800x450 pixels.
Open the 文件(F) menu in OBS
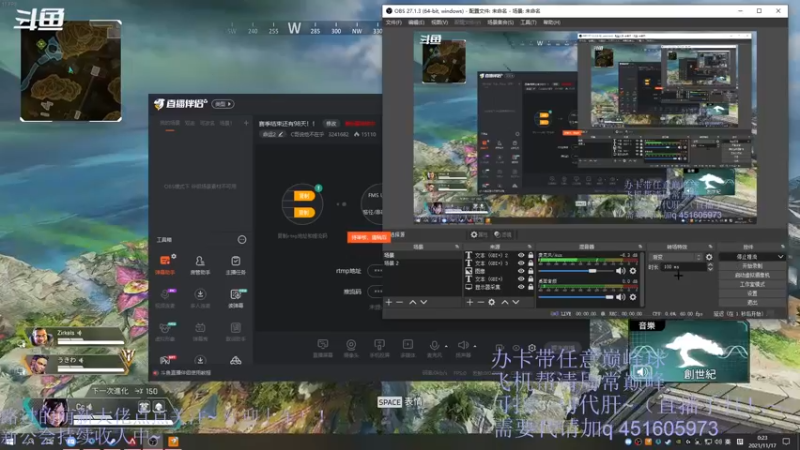[x=393, y=22]
